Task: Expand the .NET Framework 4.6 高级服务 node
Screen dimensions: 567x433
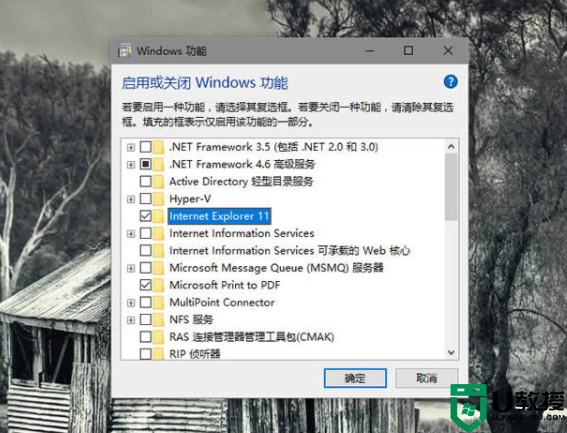Action: [x=131, y=165]
